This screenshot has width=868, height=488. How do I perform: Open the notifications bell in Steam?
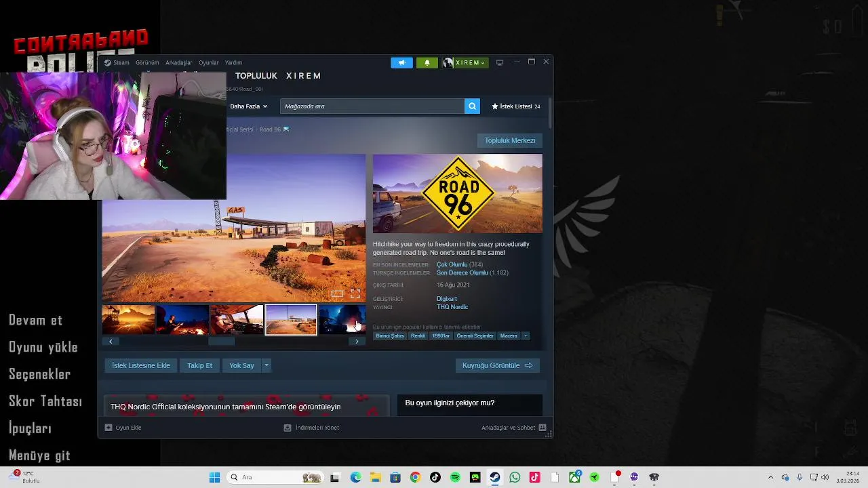click(x=427, y=62)
